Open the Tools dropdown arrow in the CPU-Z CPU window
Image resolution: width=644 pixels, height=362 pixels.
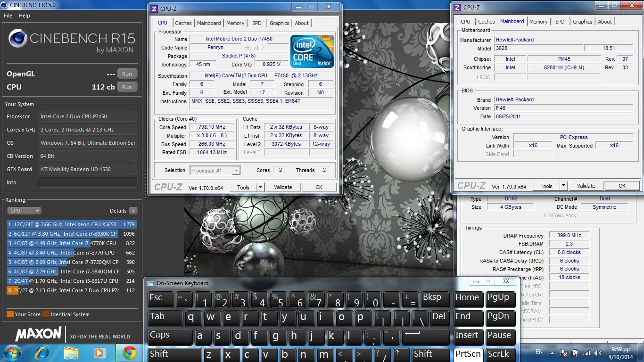point(260,187)
